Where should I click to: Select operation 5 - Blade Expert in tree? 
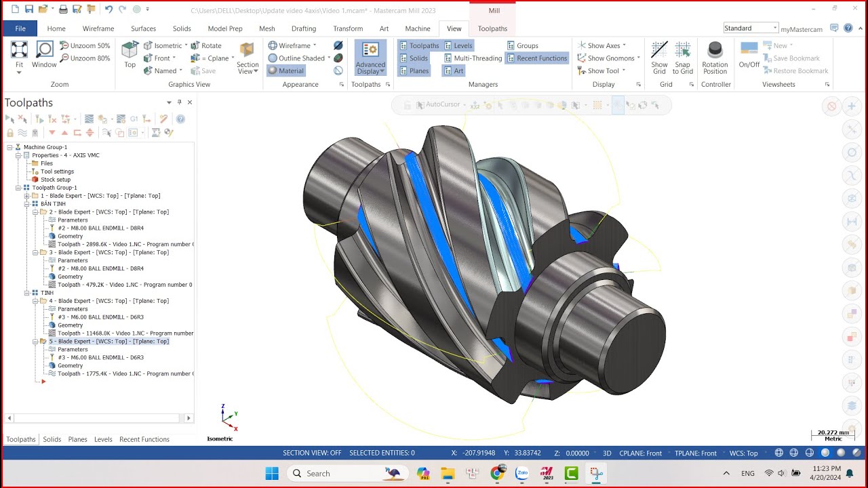tap(108, 342)
